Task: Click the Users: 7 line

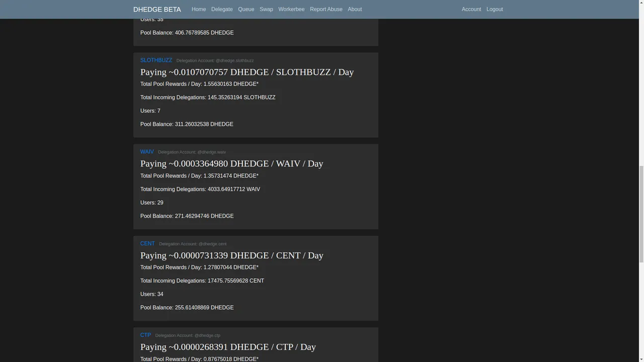Action: [x=150, y=111]
